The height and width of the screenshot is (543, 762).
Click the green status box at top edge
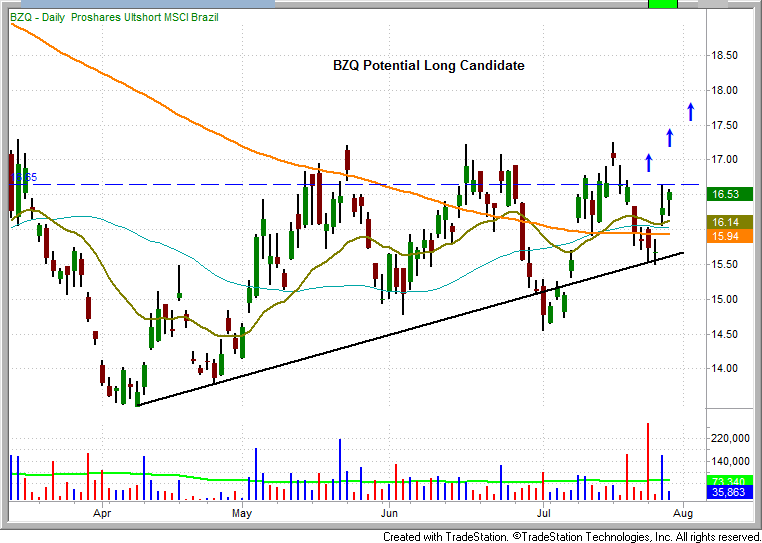[x=662, y=4]
